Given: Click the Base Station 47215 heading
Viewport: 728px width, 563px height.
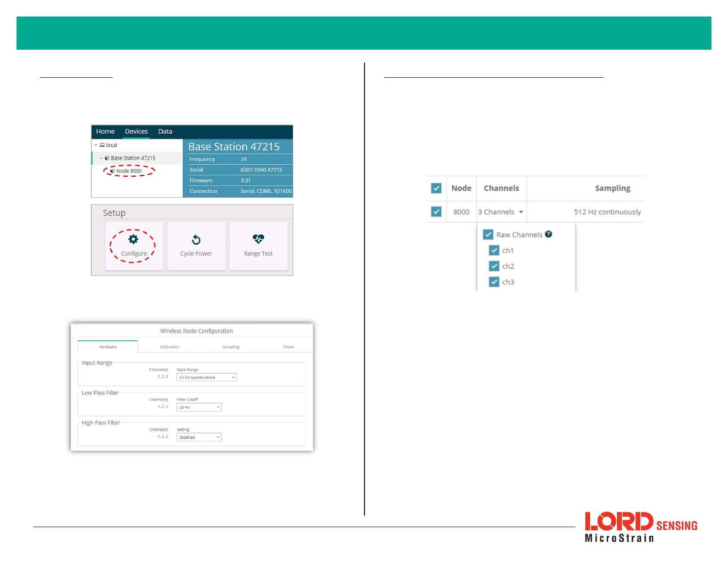Looking at the screenshot, I should coord(234,147).
